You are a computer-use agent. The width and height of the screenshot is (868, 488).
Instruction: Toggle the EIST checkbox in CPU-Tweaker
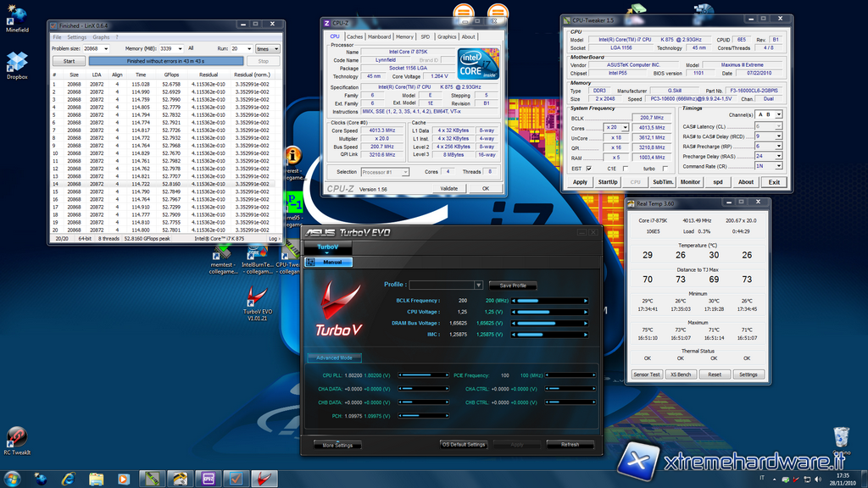pos(588,169)
